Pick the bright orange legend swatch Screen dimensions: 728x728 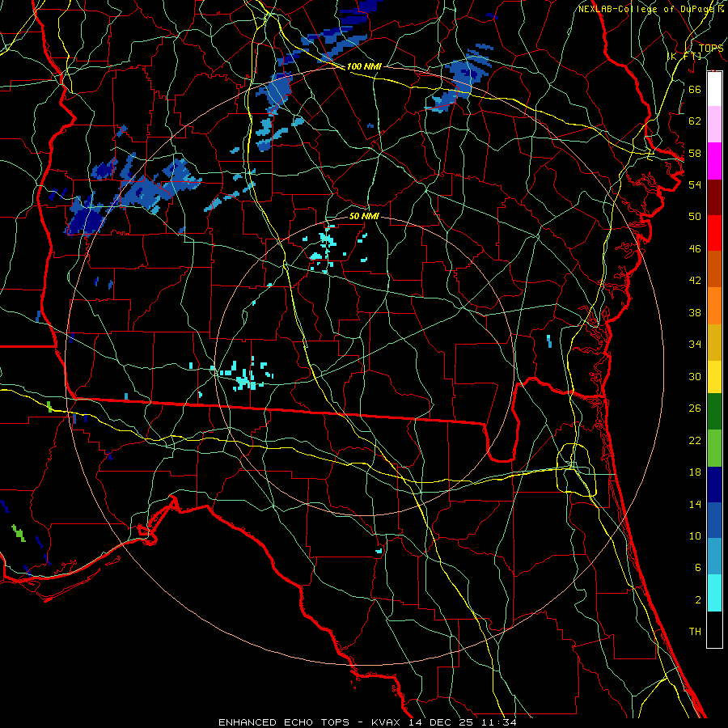[714, 306]
